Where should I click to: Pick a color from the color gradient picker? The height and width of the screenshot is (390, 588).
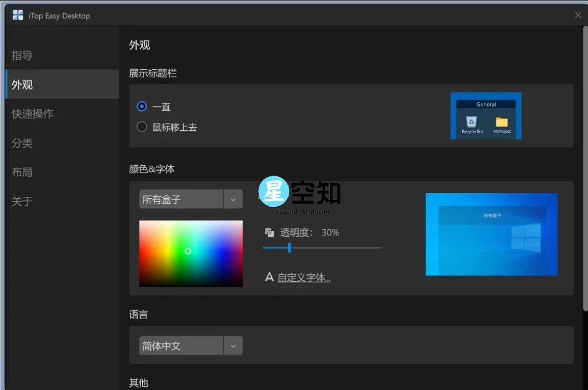pyautogui.click(x=190, y=254)
